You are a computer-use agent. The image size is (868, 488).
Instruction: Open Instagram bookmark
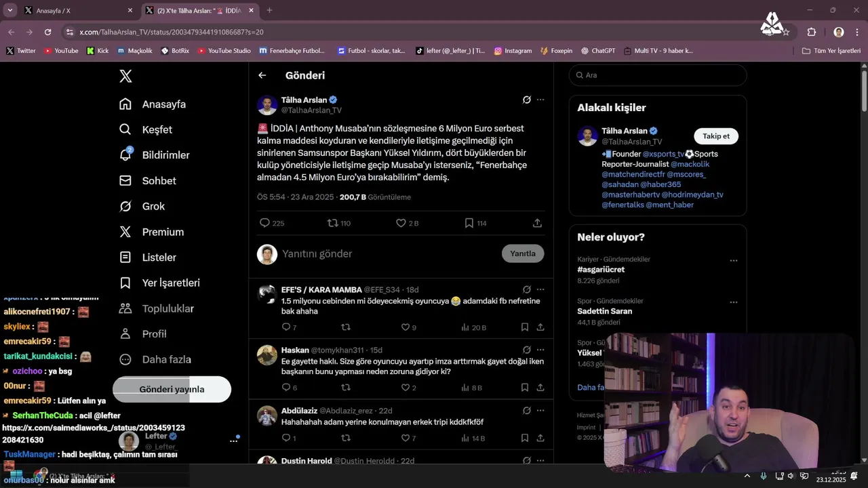point(513,51)
